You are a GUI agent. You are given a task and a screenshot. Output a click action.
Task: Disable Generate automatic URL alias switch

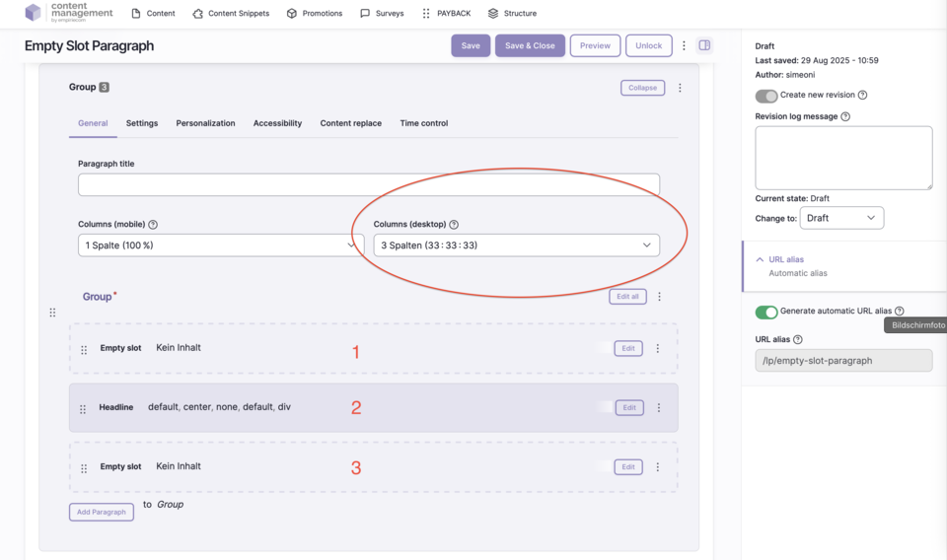[766, 312]
